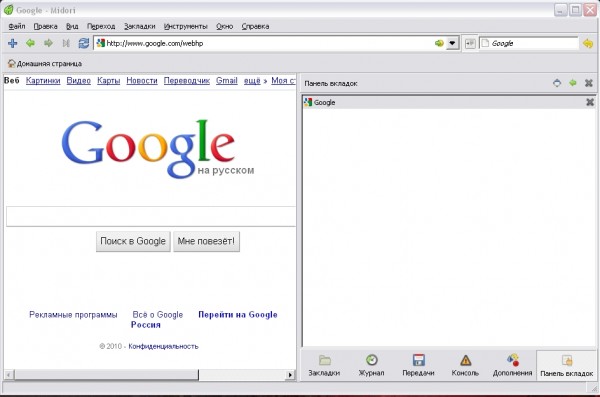This screenshot has width=600, height=397.
Task: Go forward with green right arrow
Action: point(48,43)
